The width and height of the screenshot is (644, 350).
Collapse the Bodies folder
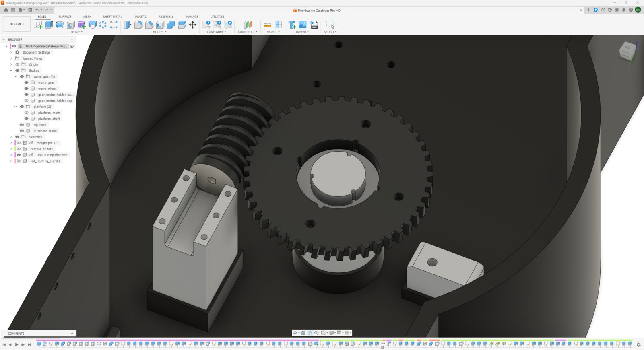coord(11,70)
